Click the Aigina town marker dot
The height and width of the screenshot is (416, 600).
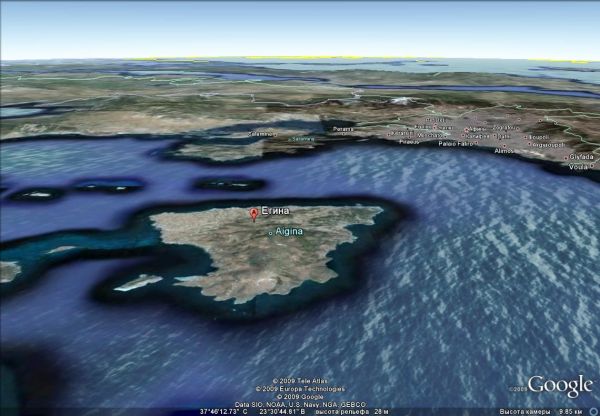(x=270, y=232)
